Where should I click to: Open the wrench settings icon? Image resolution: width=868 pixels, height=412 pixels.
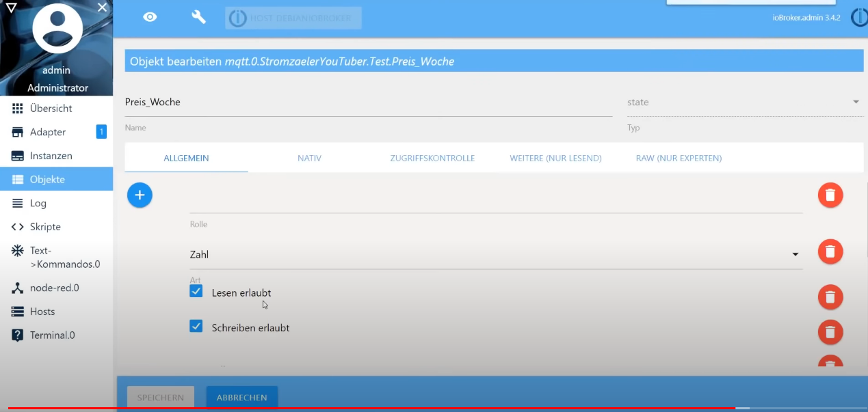(198, 18)
